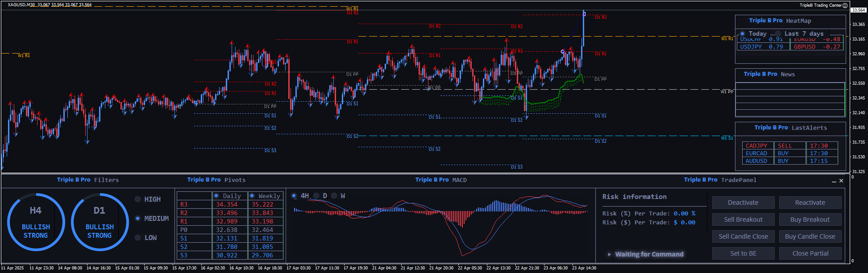This screenshot has width=868, height=273.
Task: Click the TripleB Trading Center smiley icon
Action: click(x=845, y=5)
